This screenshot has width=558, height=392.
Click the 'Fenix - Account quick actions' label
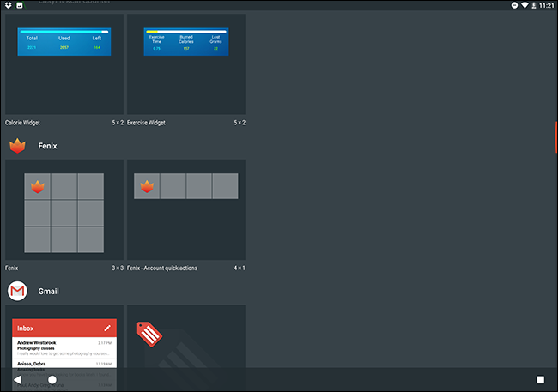[162, 268]
